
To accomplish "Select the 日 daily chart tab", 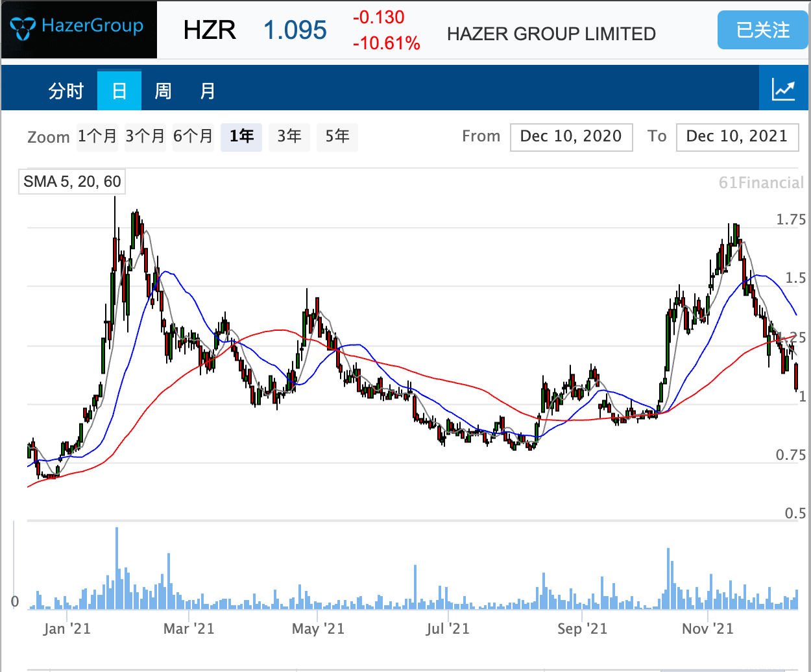I will (x=119, y=91).
